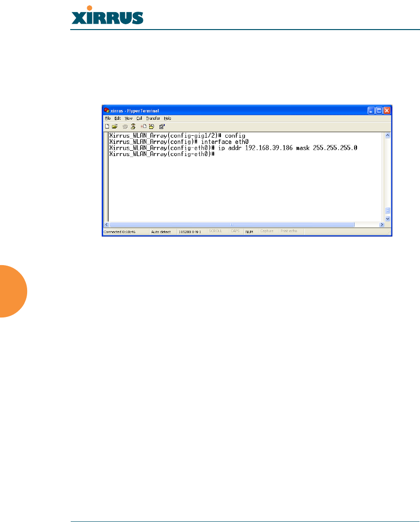Click the NUM status indicator

click(249, 232)
